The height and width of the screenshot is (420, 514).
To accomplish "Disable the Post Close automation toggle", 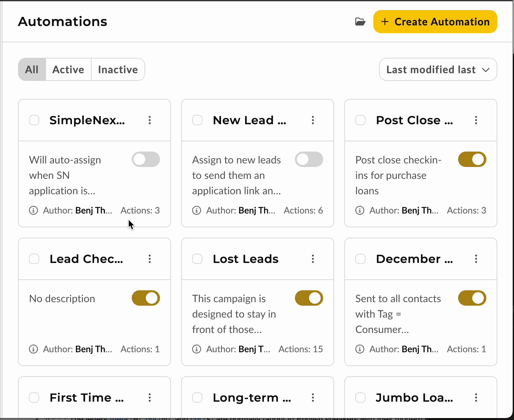I will [472, 159].
